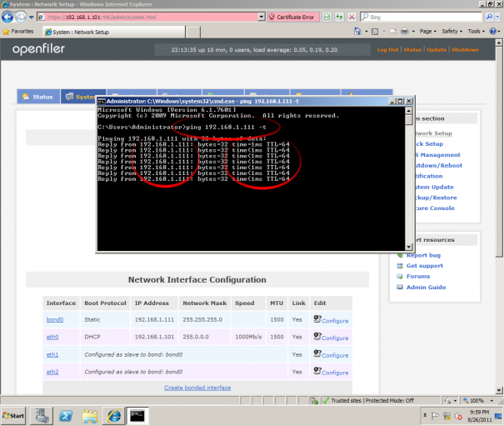Viewport: 504px width, 426px height.
Task: Click the Certificate Error warning button
Action: (x=293, y=17)
